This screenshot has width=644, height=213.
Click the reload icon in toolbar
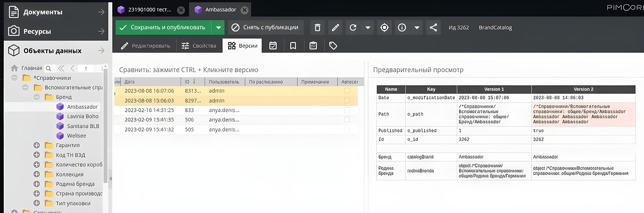click(x=353, y=27)
